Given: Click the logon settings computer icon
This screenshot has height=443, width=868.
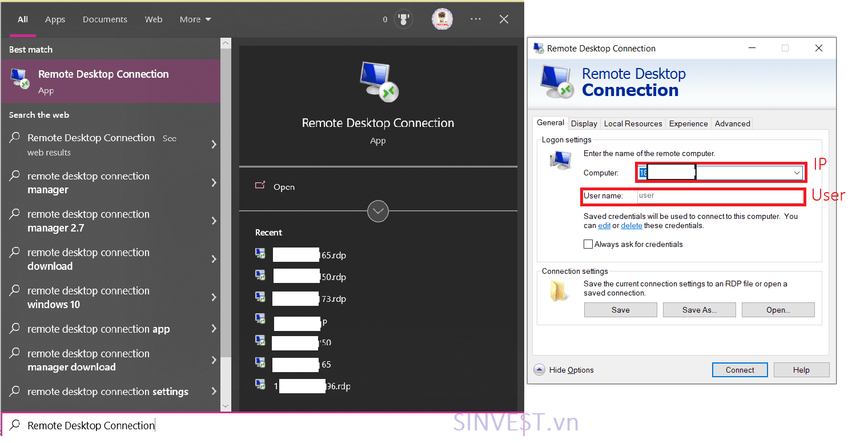Looking at the screenshot, I should click(560, 159).
